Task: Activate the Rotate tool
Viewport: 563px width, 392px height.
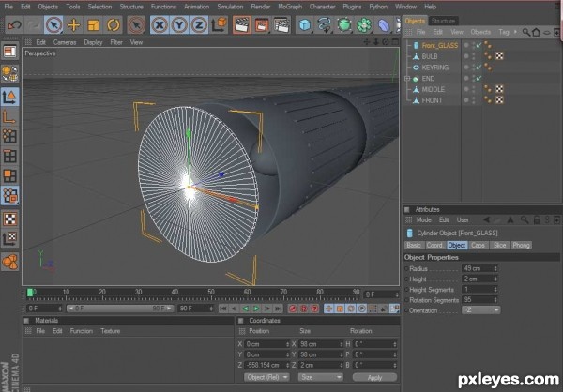Action: (x=114, y=25)
